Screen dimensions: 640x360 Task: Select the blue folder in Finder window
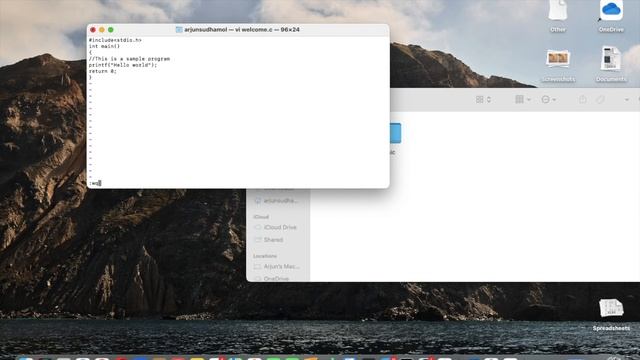click(x=395, y=133)
